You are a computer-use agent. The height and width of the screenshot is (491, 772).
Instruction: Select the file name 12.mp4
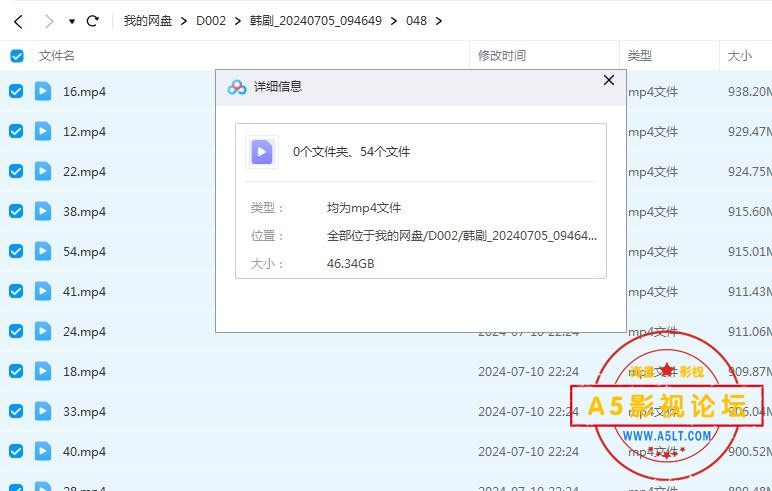[84, 131]
